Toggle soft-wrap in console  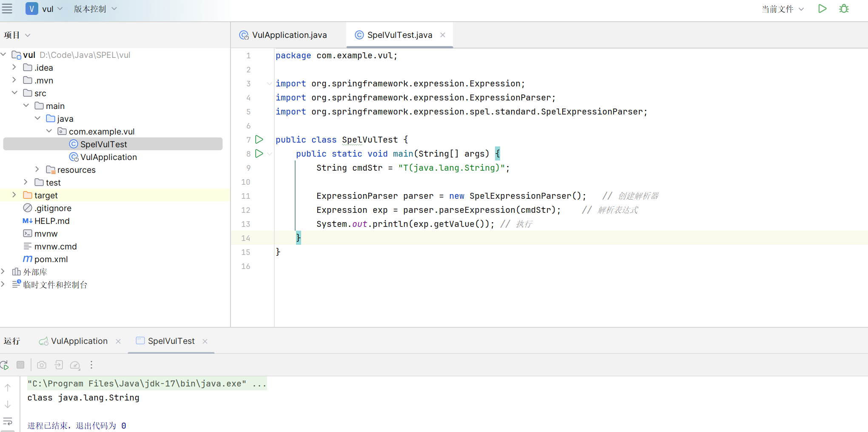(x=8, y=421)
